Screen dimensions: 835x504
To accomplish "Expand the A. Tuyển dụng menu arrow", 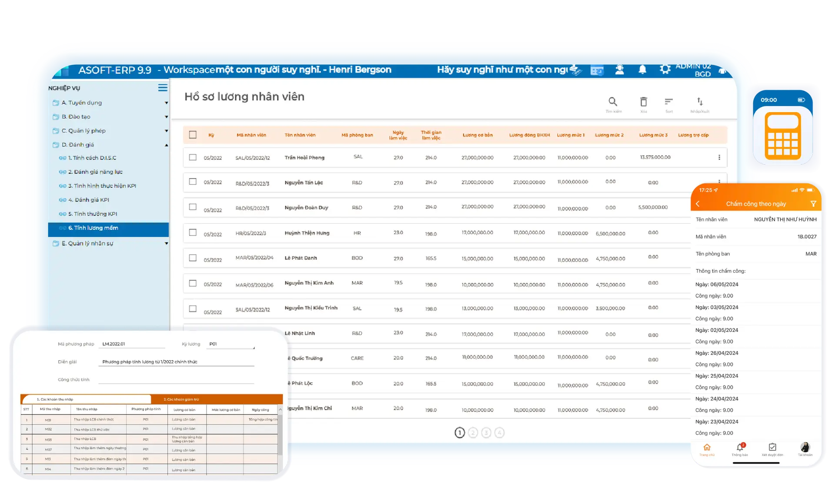I will 166,103.
